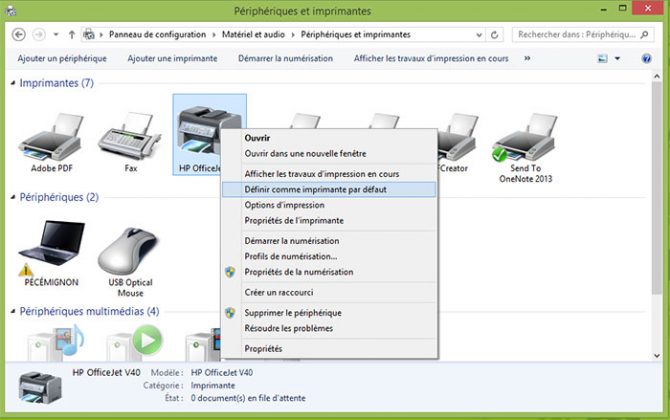Select the Fax printer icon
Image resolution: width=670 pixels, height=420 pixels.
(x=130, y=136)
